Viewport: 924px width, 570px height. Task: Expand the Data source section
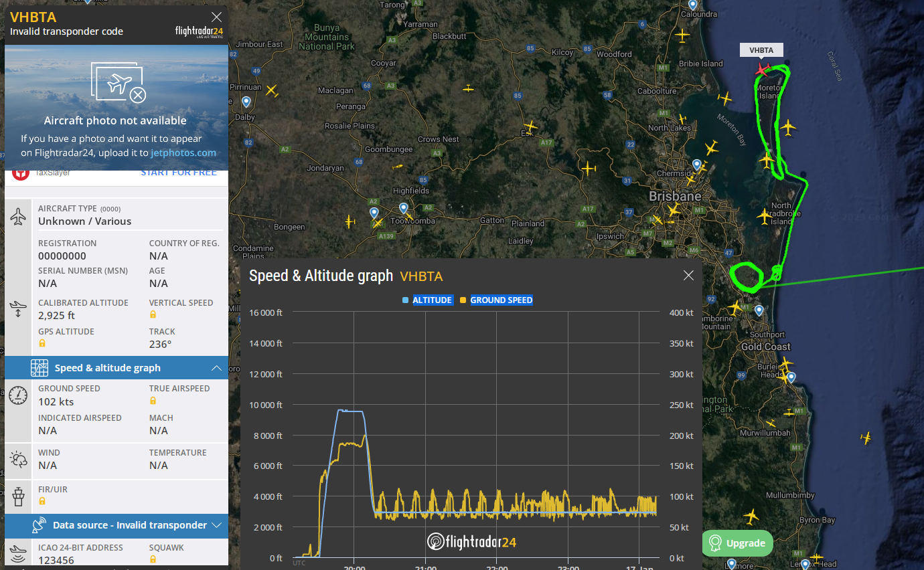point(117,525)
